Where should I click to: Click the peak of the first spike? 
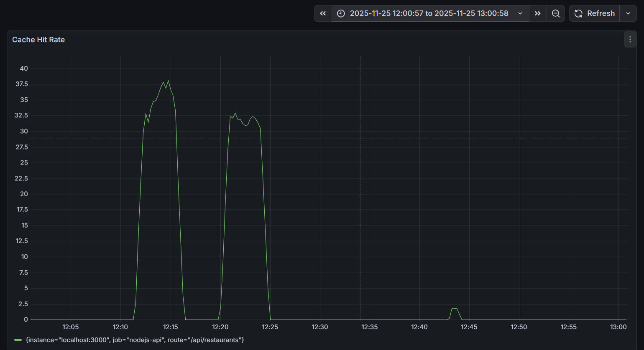[x=168, y=81]
